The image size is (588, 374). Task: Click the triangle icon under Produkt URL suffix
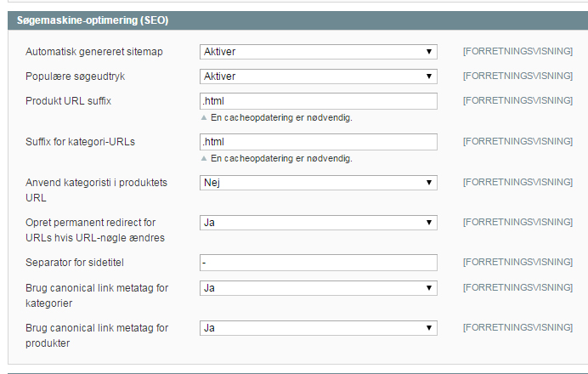click(204, 118)
